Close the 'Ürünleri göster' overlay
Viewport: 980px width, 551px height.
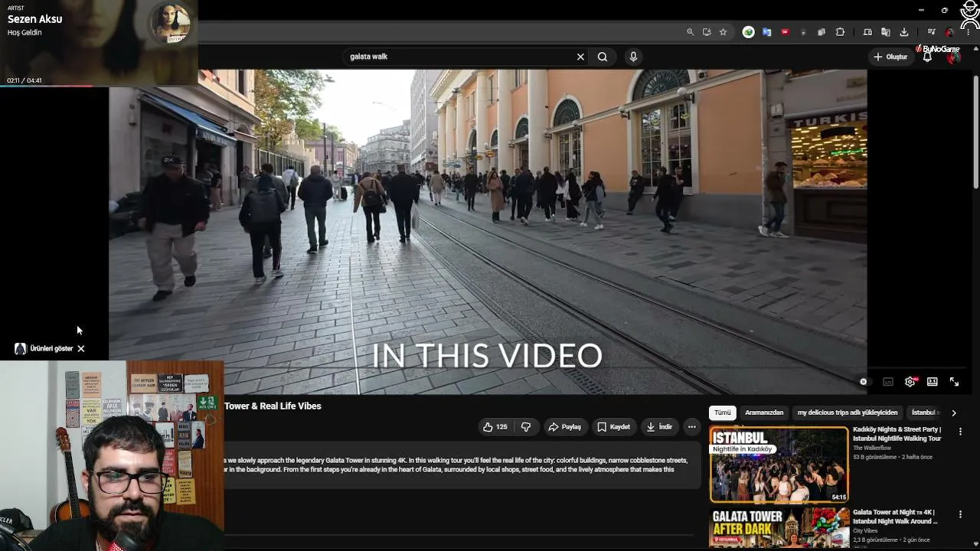click(x=80, y=349)
